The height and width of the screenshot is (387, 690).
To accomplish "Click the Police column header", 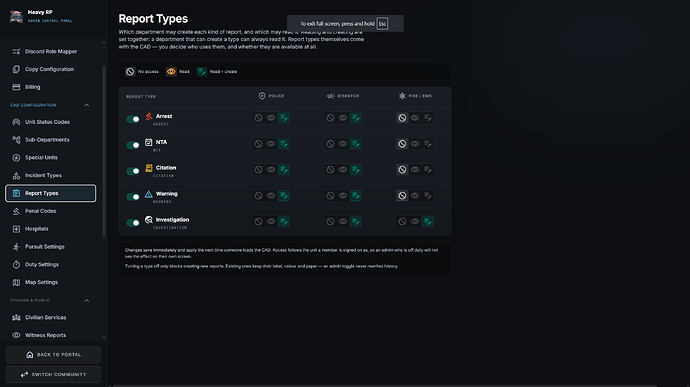I will (271, 96).
